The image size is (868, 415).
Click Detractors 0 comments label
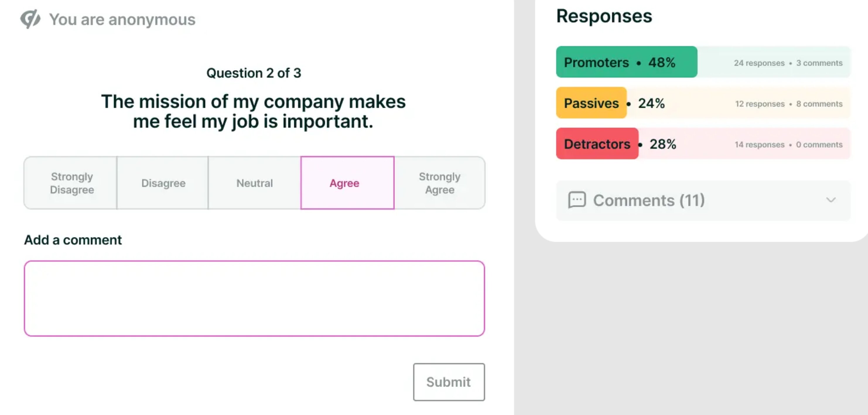click(819, 144)
